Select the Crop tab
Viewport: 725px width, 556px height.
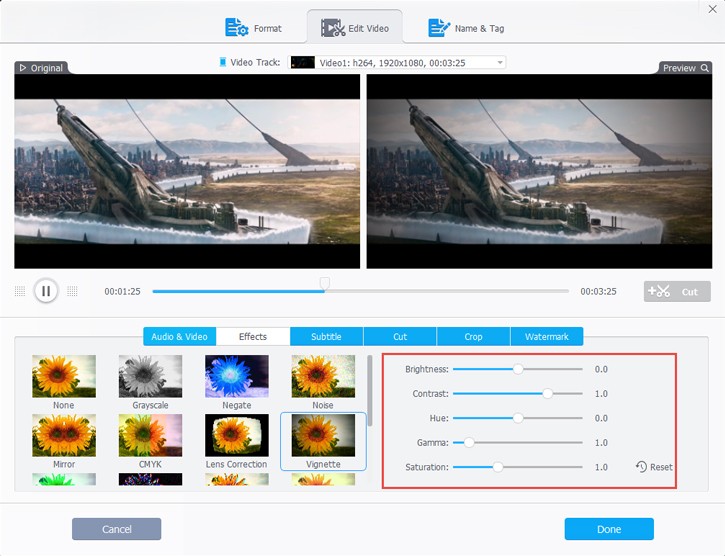pyautogui.click(x=473, y=336)
